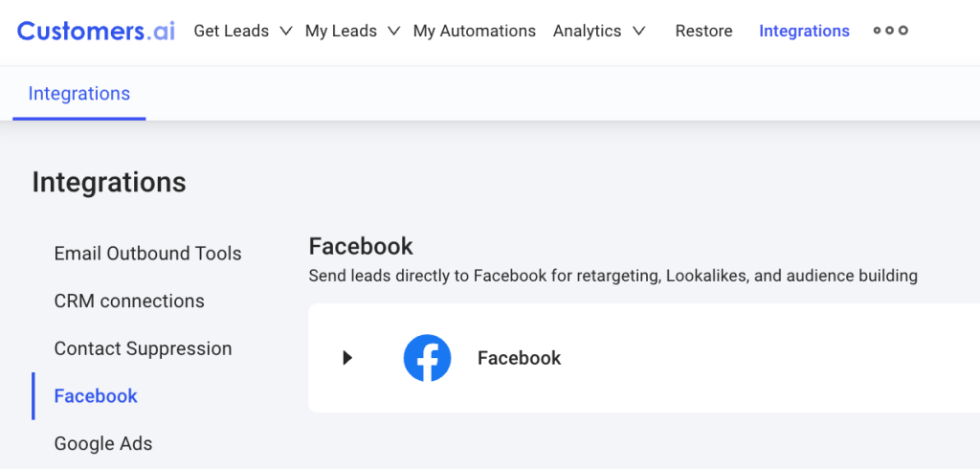Open the three-dots more menu

tap(891, 31)
